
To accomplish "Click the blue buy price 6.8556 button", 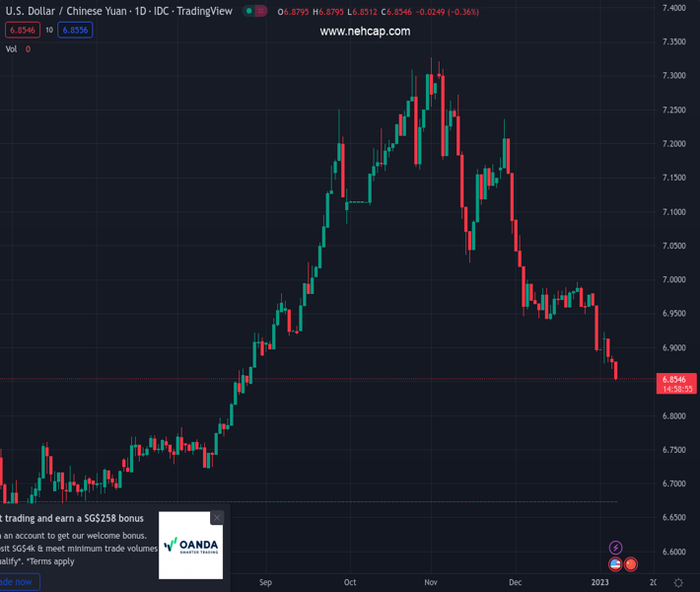I will [75, 30].
